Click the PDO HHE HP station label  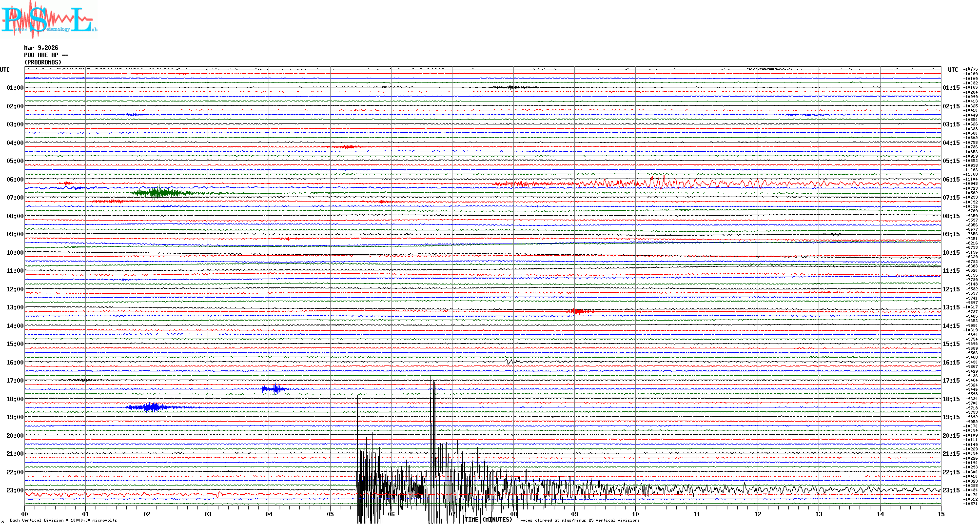point(46,55)
